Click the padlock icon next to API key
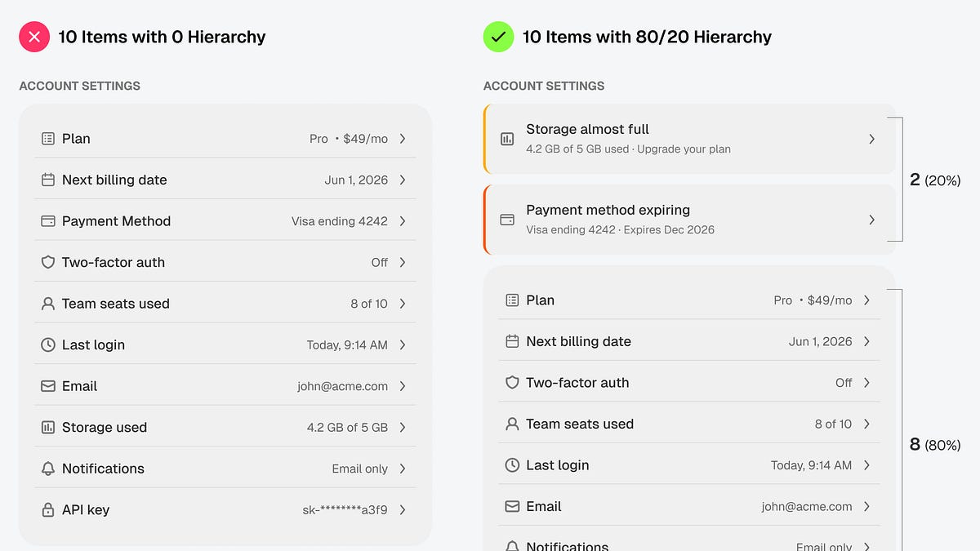This screenshot has width=980, height=551. click(x=48, y=509)
